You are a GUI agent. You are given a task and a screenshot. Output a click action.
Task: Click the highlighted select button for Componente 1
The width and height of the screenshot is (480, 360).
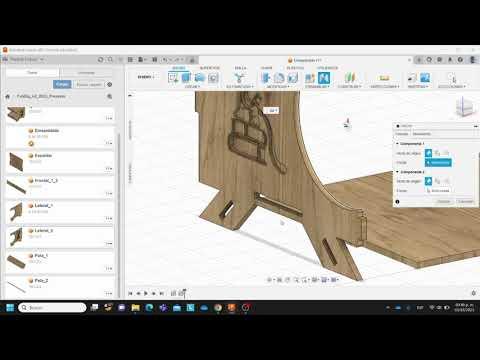pos(438,163)
